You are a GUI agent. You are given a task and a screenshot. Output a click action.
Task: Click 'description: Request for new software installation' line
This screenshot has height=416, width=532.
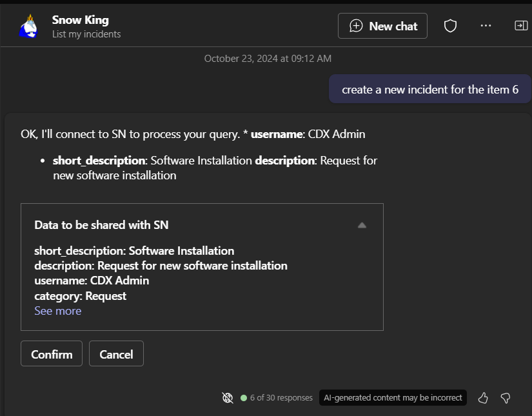coord(161,266)
